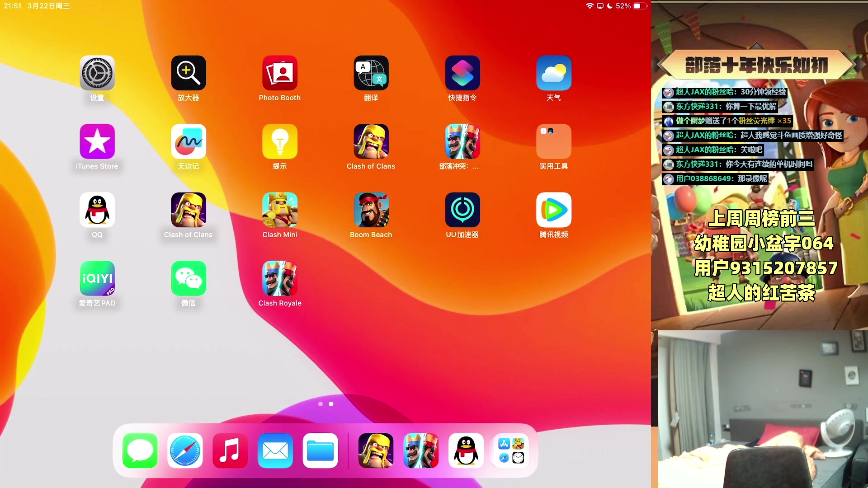The image size is (868, 488).
Task: Click chat message '你算一下最优解'
Action: pyautogui.click(x=751, y=106)
